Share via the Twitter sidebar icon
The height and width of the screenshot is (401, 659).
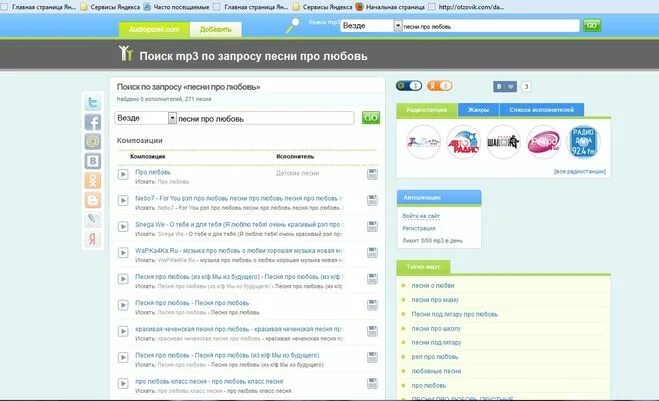pos(93,103)
